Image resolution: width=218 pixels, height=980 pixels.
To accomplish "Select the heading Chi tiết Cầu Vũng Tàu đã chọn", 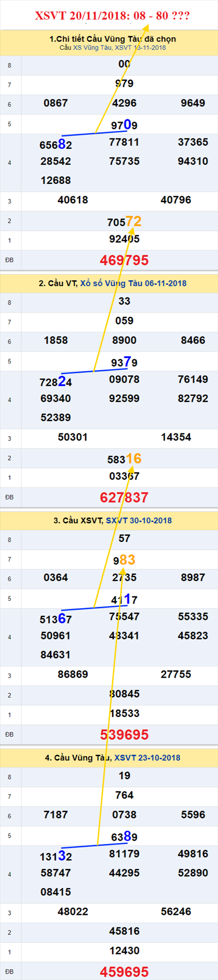I will (113, 39).
